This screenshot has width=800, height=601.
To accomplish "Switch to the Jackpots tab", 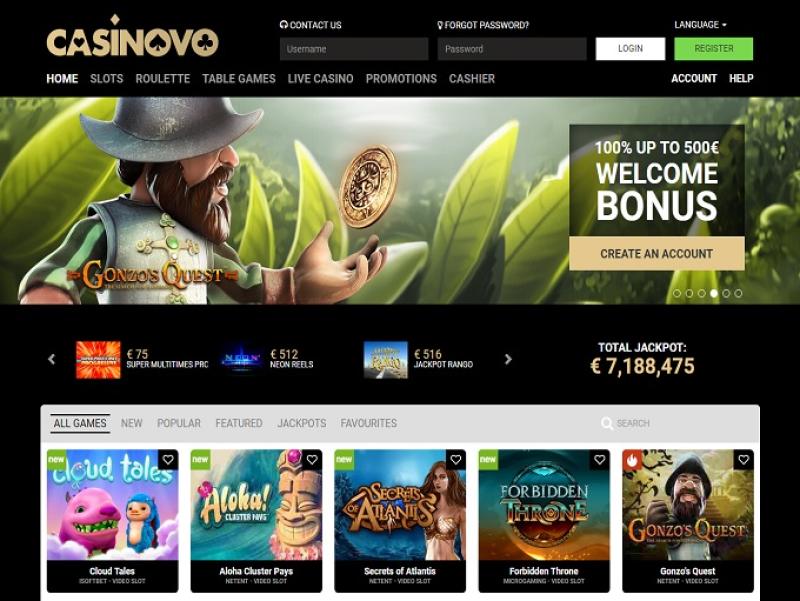I will coord(302,423).
